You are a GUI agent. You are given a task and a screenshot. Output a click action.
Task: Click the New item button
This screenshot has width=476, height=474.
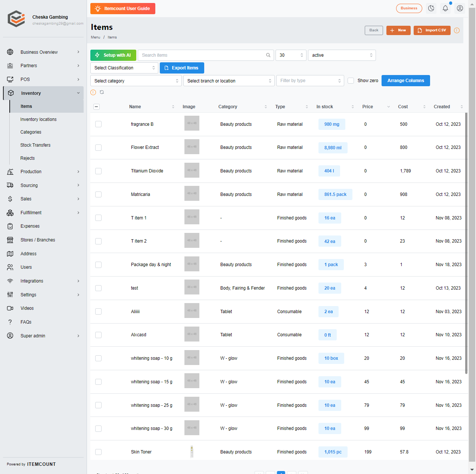coord(398,30)
